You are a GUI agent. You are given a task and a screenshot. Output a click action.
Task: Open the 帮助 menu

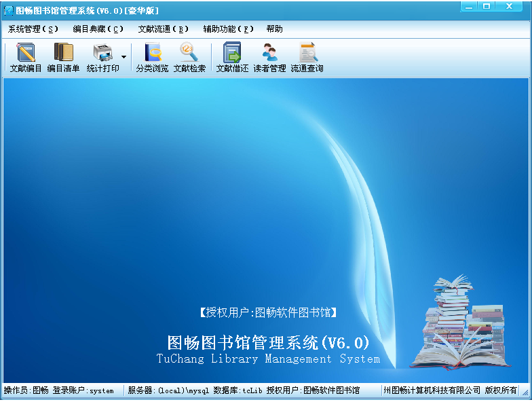coord(275,29)
